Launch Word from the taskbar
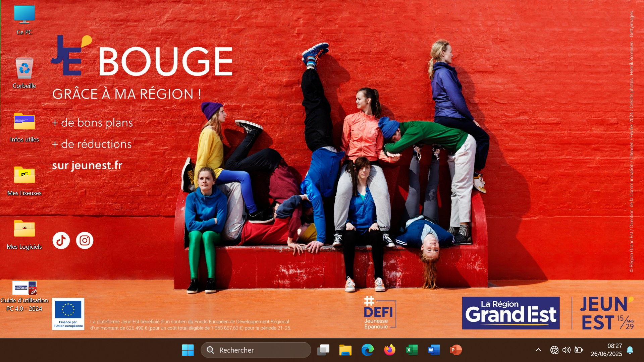 (434, 350)
